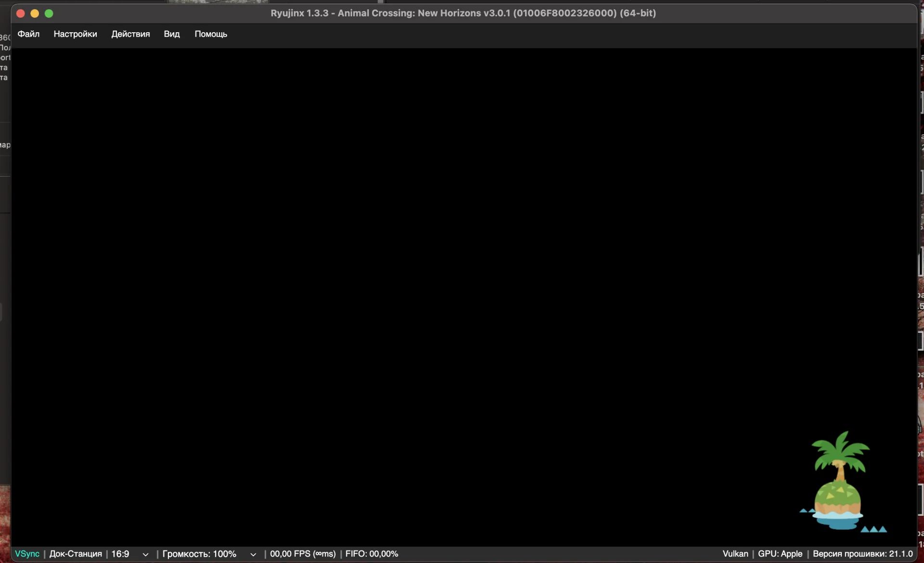
Task: Click the Vulkan graphics backend label
Action: coord(735,554)
